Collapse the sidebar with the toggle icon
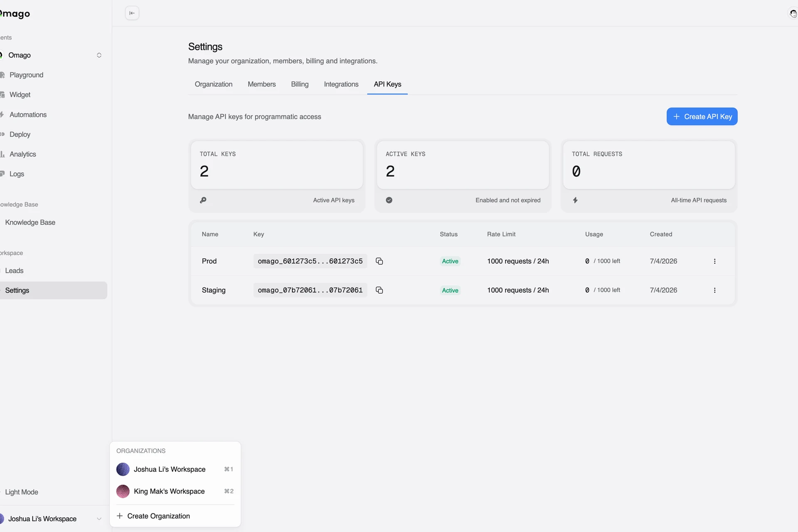The width and height of the screenshot is (798, 532). pos(132,13)
